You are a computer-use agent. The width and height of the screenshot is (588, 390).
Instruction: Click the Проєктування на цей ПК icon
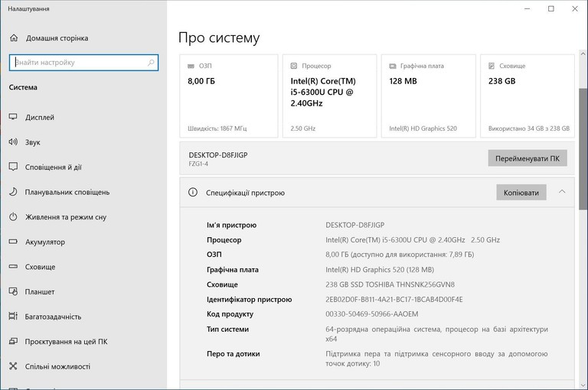(x=13, y=341)
